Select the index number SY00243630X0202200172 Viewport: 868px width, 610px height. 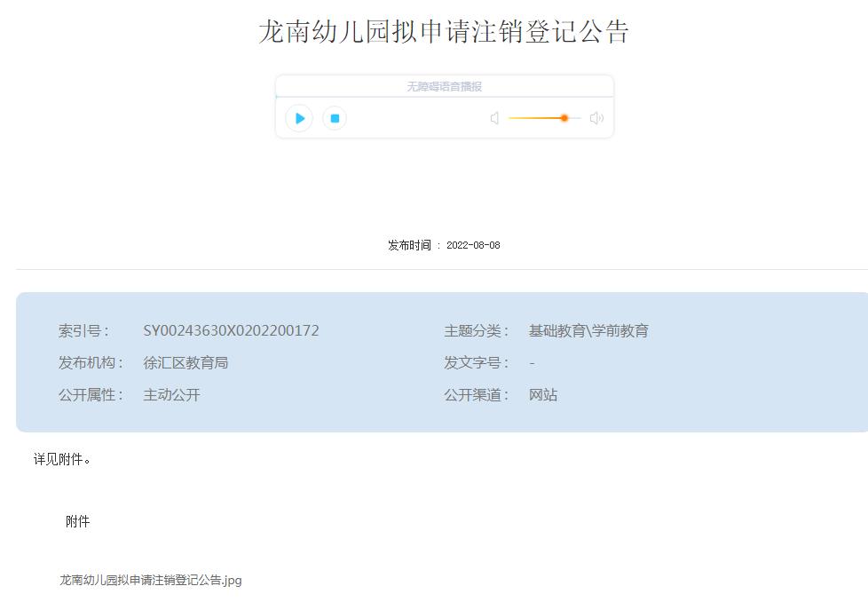[x=233, y=329]
